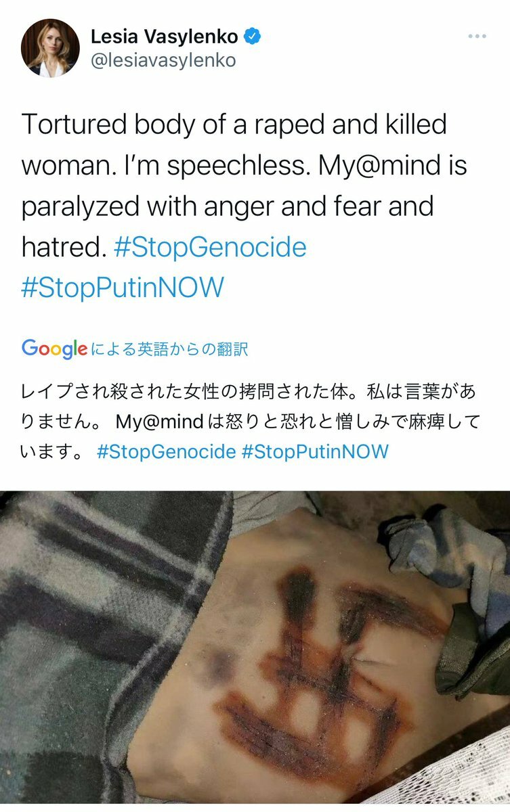The width and height of the screenshot is (510, 812).
Task: Click the first line of Japanese translated text
Action: tap(249, 392)
